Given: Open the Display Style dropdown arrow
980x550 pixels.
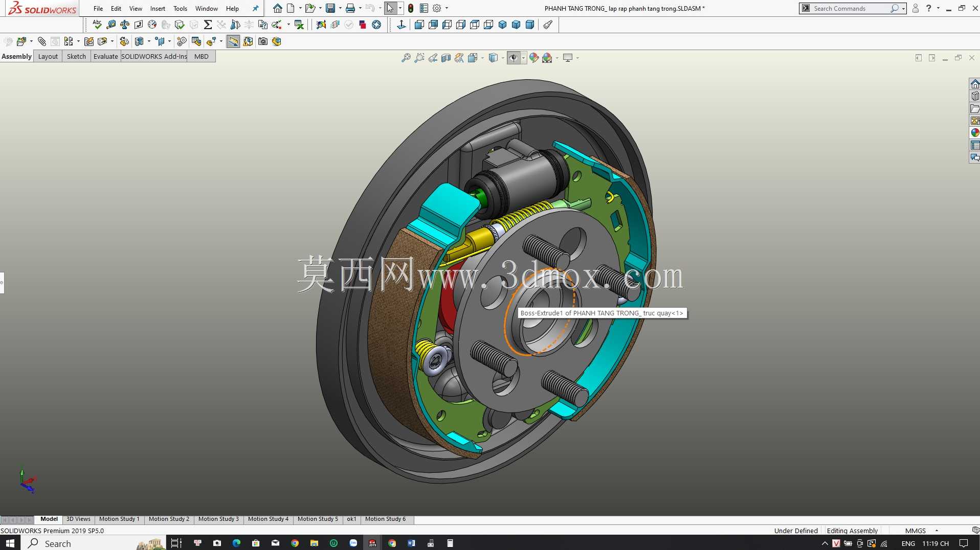Looking at the screenshot, I should pyautogui.click(x=503, y=58).
